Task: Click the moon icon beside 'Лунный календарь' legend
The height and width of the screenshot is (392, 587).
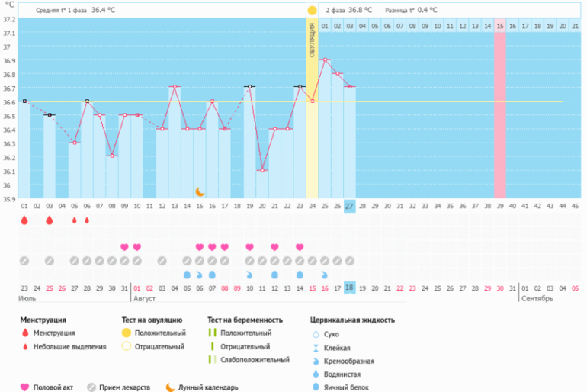Action: coord(169,387)
